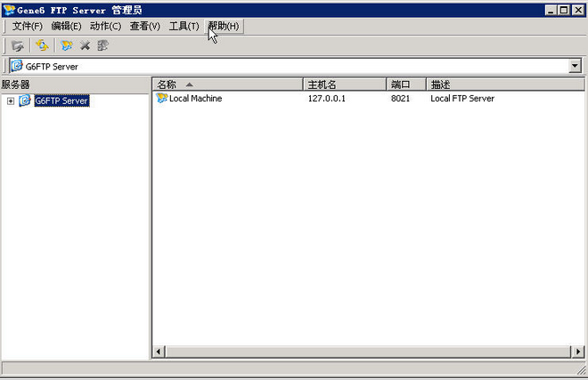Expand the G6FTP Server tree node
The width and height of the screenshot is (588, 380).
(11, 101)
